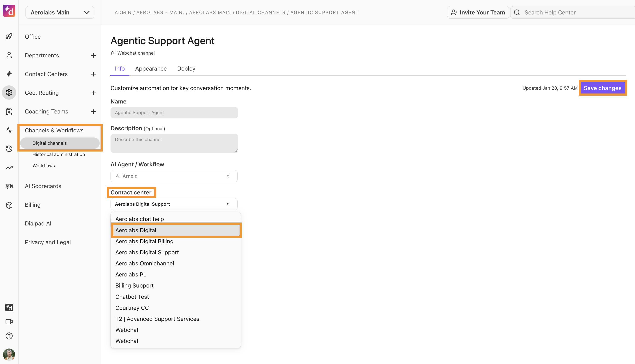Click the Description text area
The image size is (635, 364).
point(174,143)
